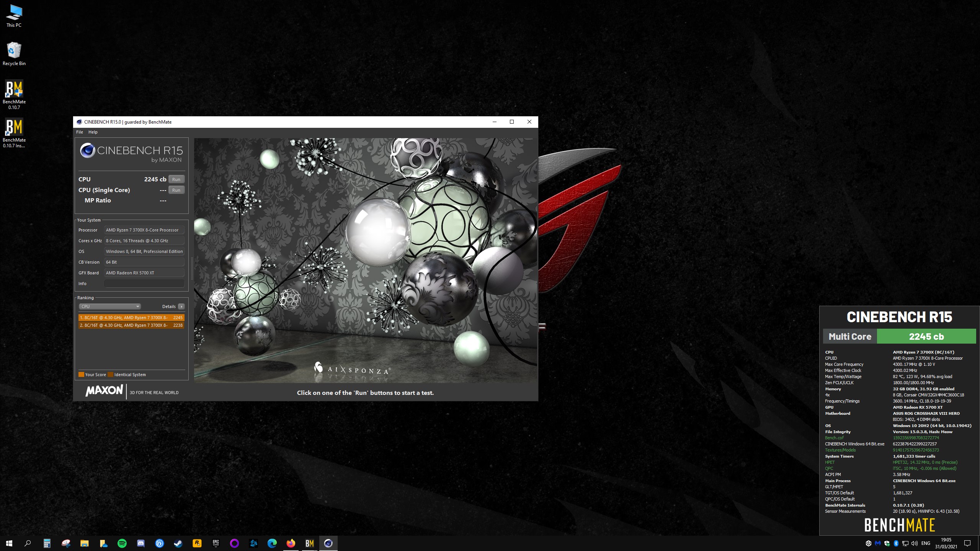Open the Help menu in Cinebench
This screenshot has height=551, width=980.
[93, 132]
